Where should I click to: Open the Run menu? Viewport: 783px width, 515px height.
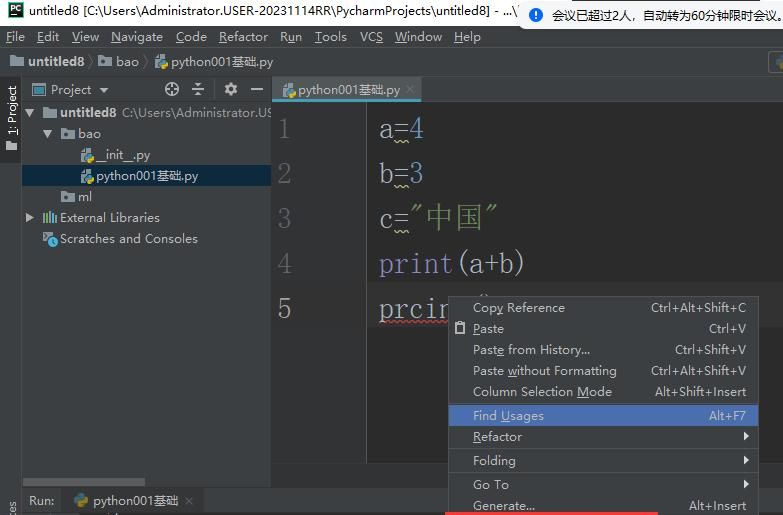(291, 37)
